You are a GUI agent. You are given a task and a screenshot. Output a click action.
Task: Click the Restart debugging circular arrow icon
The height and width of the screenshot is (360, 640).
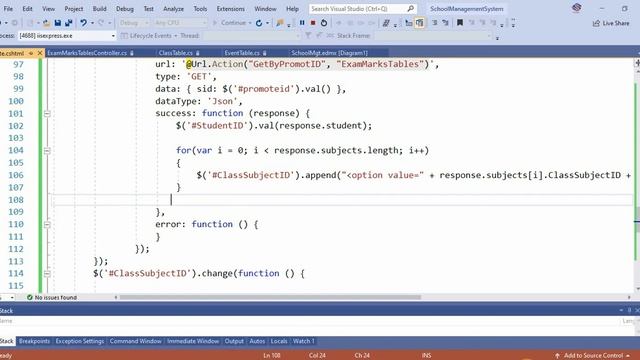[324, 23]
